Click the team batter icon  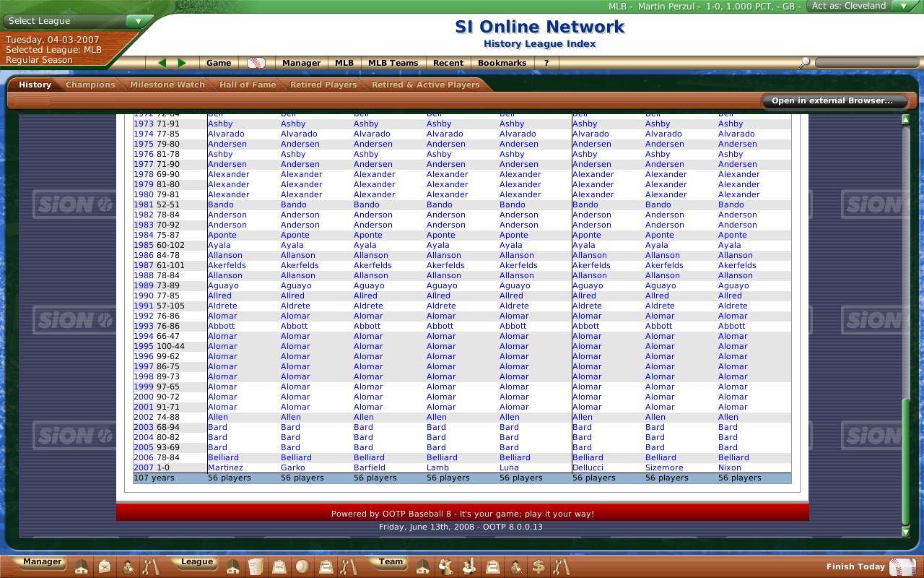click(x=469, y=567)
